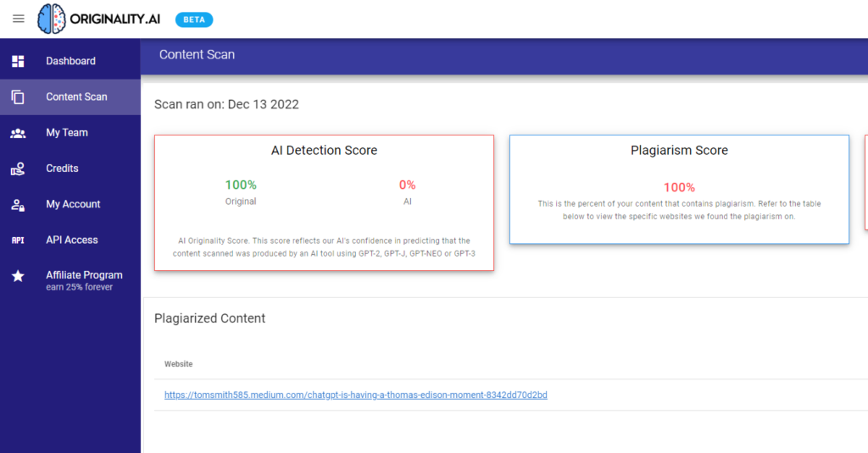
Task: Open My Account settings
Action: point(70,204)
